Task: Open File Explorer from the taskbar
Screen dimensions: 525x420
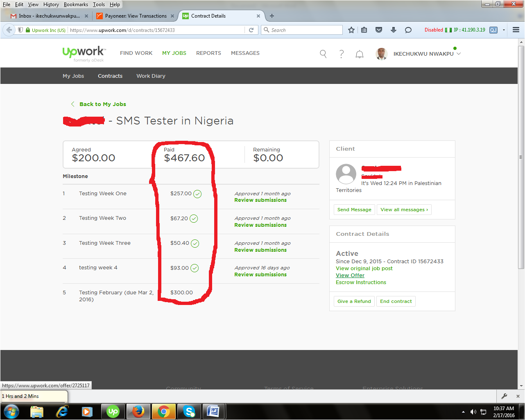Action: 37,411
